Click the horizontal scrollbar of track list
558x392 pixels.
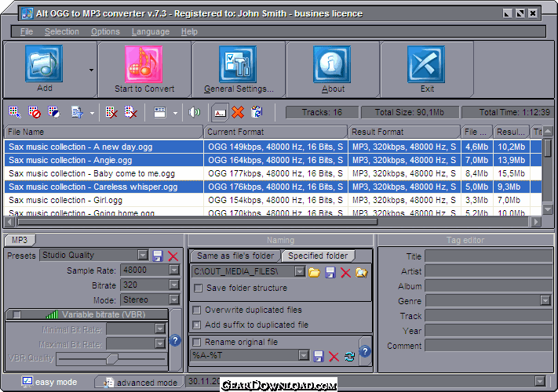tap(198, 222)
